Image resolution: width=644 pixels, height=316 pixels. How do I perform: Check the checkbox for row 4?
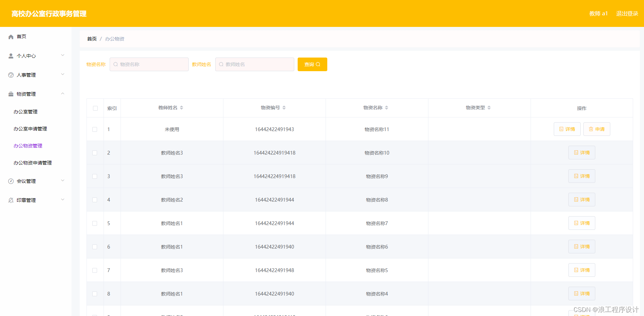click(x=95, y=200)
